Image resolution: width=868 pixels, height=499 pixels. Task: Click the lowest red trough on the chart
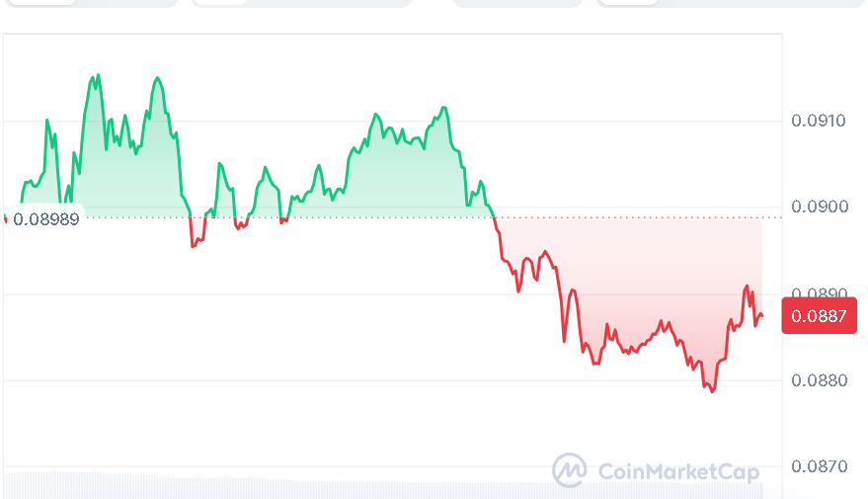[x=712, y=391]
